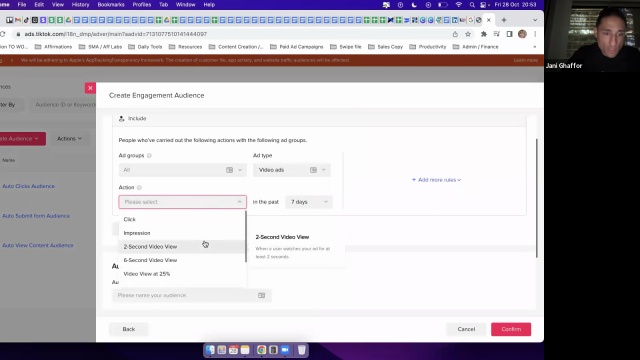The height and width of the screenshot is (360, 640).
Task: Choose 2-Second Video View option
Action: [x=182, y=247]
